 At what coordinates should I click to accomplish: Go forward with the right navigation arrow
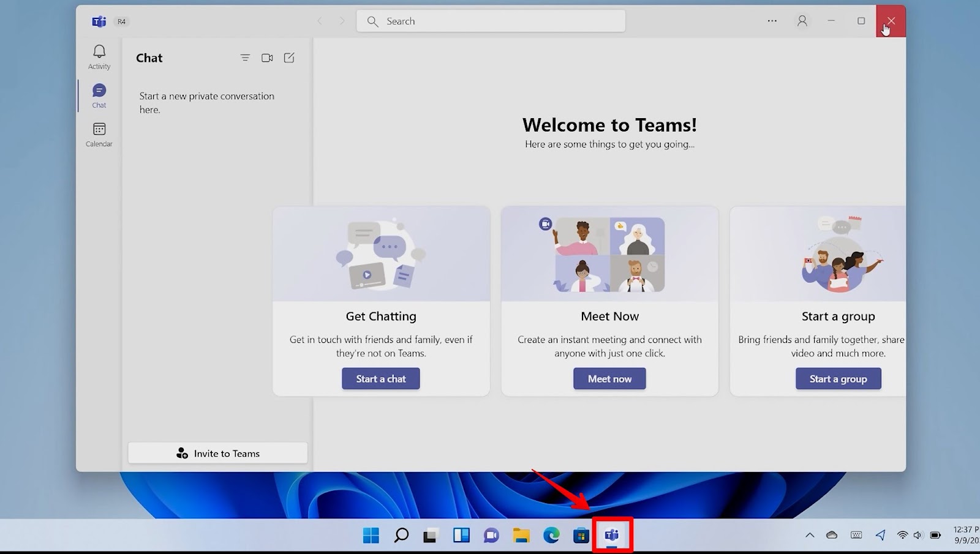click(342, 21)
